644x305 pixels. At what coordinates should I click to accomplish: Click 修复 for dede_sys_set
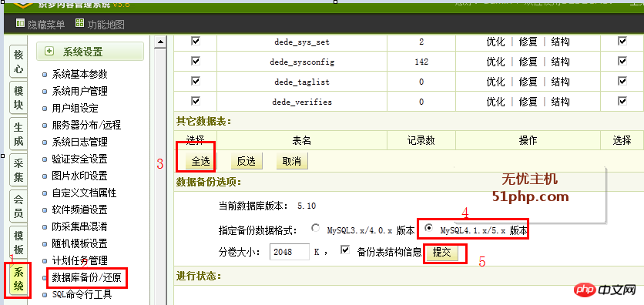[x=528, y=42]
